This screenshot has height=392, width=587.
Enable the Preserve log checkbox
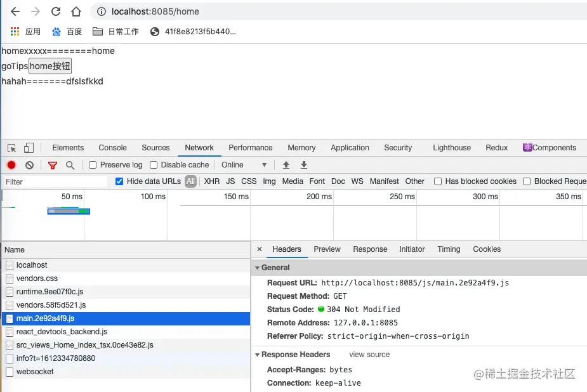tap(93, 165)
